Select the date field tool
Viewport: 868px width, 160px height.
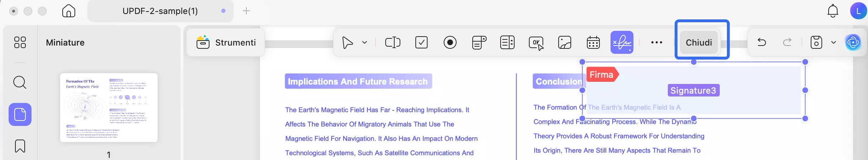593,42
